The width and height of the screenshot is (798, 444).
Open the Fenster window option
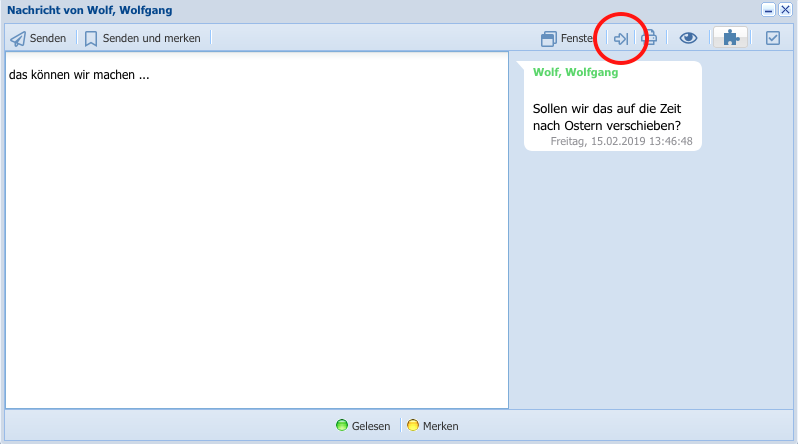point(567,39)
